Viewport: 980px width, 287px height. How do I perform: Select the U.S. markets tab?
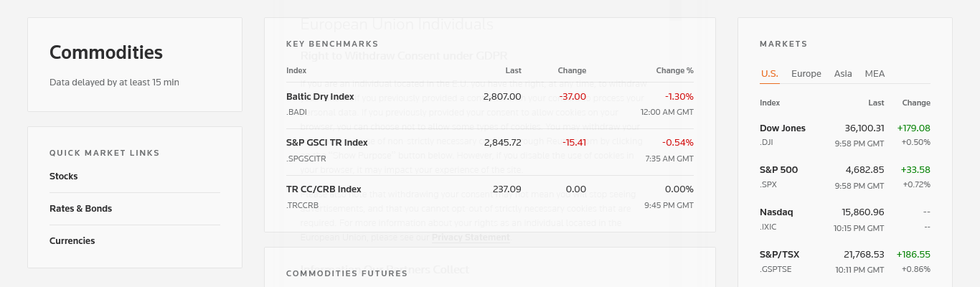(769, 74)
